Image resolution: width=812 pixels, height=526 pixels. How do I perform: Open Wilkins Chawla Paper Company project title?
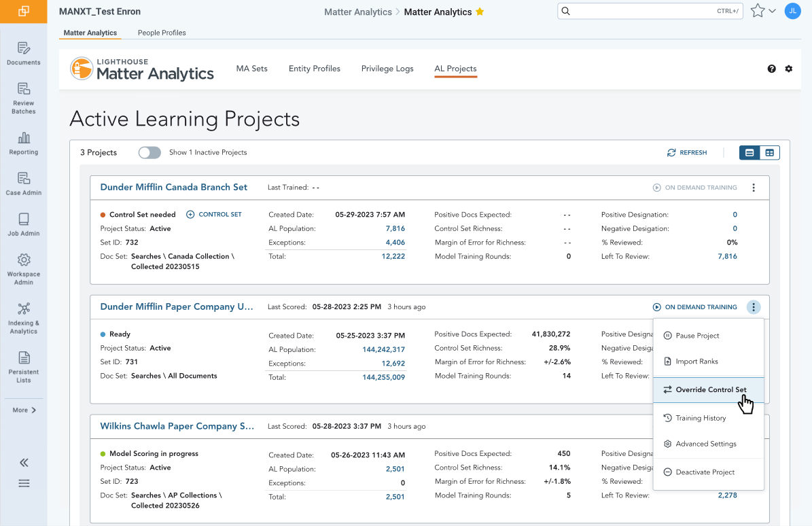click(x=177, y=426)
